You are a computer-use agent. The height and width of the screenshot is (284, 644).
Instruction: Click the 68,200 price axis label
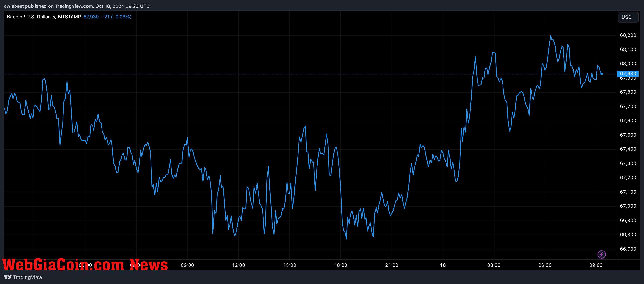pyautogui.click(x=628, y=35)
